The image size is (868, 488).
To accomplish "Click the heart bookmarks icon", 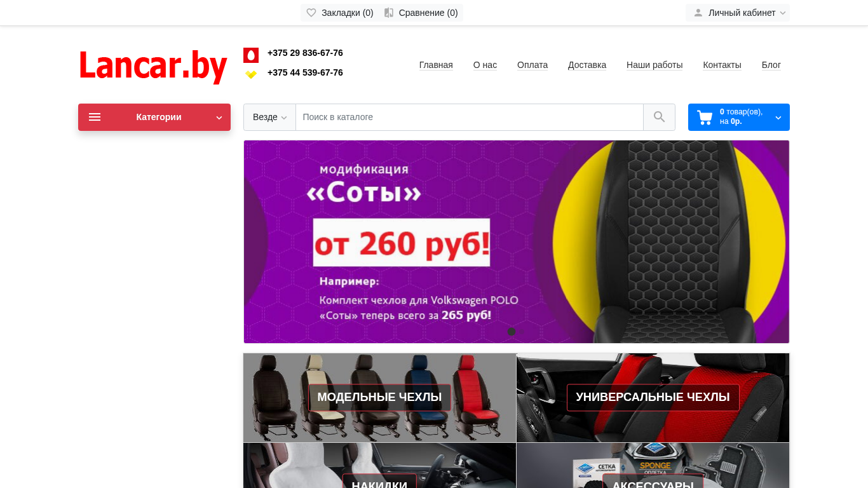I will click(311, 13).
